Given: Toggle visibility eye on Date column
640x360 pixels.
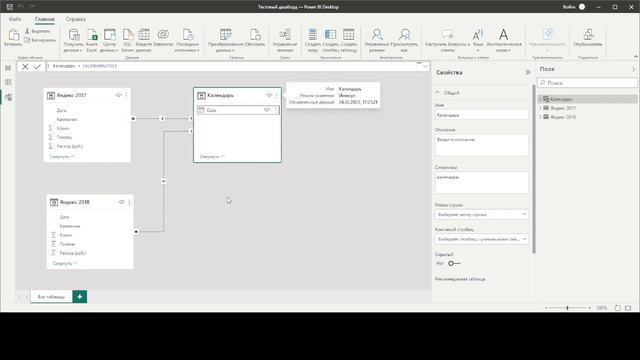Looking at the screenshot, I should click(x=267, y=110).
